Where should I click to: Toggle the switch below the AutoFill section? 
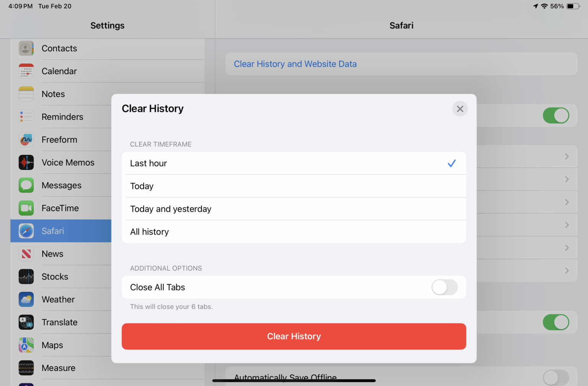[556, 322]
